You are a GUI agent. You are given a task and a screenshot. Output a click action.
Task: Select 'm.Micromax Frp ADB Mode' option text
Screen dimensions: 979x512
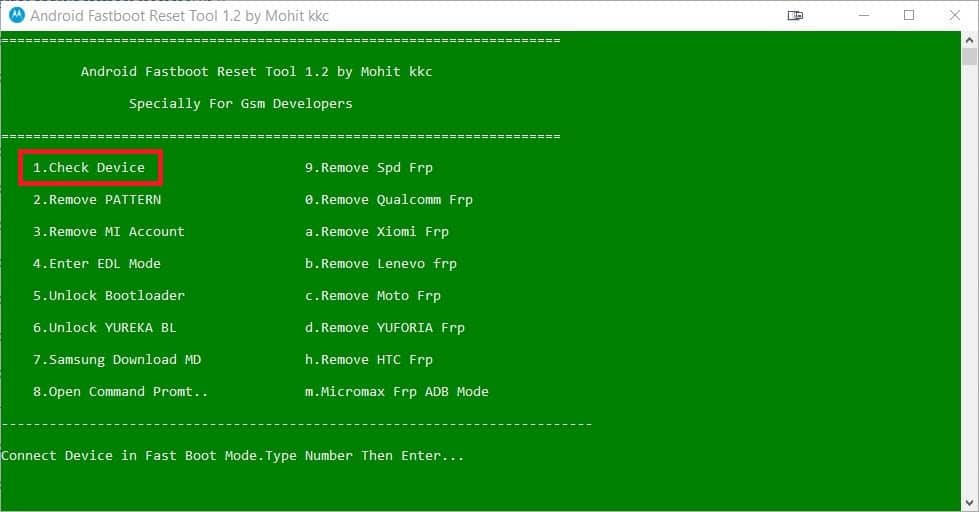coord(396,391)
